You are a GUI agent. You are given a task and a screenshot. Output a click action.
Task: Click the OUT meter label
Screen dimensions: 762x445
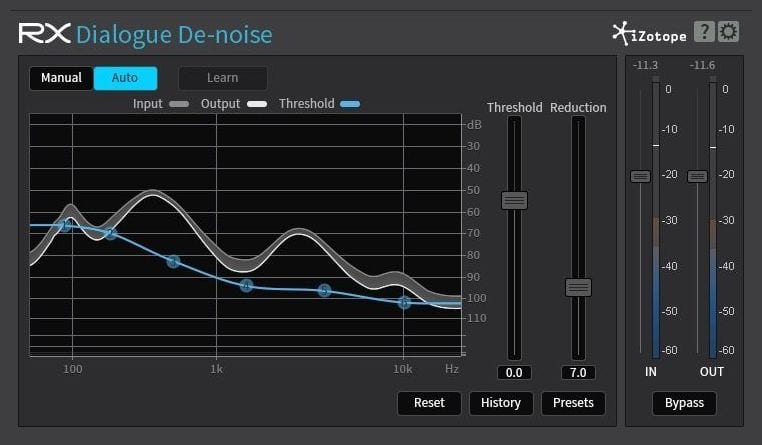click(711, 372)
